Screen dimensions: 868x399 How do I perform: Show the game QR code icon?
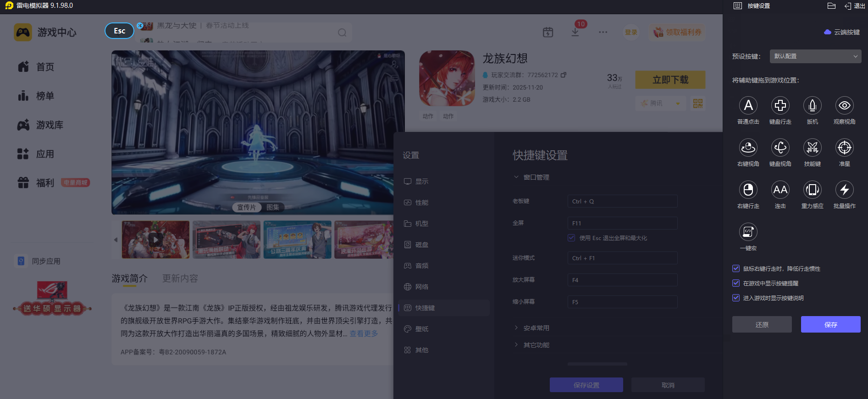[698, 104]
